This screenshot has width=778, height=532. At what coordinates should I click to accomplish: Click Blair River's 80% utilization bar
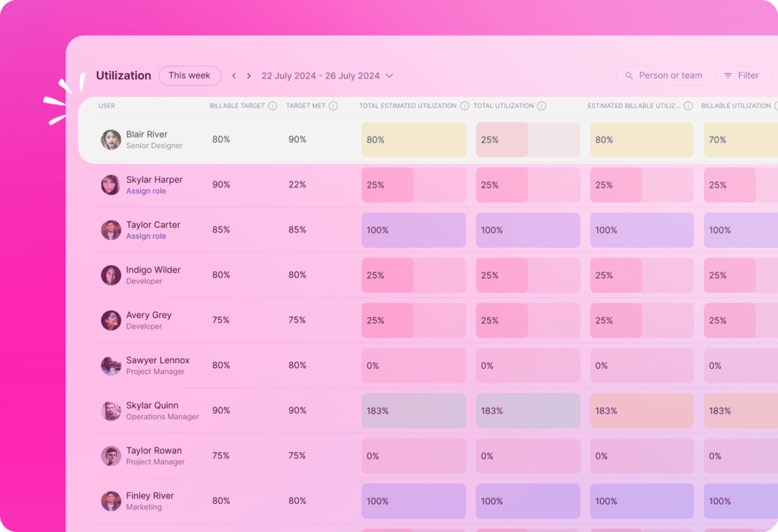413,139
